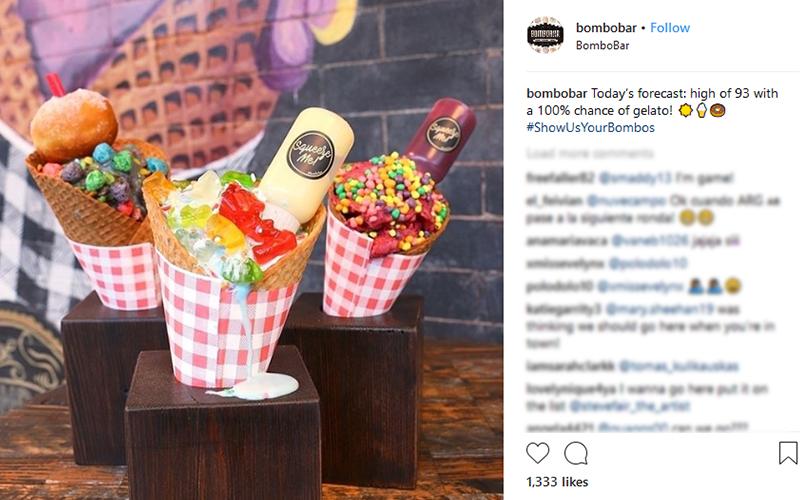
Task: Open the @stevefair_the_artist mention
Action: tap(630, 406)
